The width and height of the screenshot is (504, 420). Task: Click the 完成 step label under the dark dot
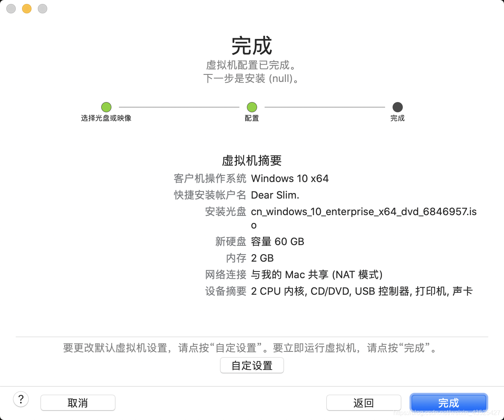(398, 118)
